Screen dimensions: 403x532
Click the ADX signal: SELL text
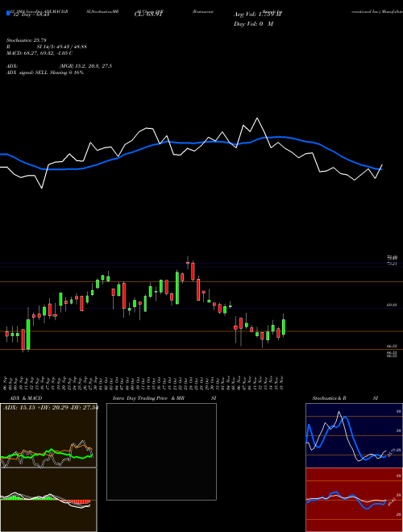tap(45, 73)
